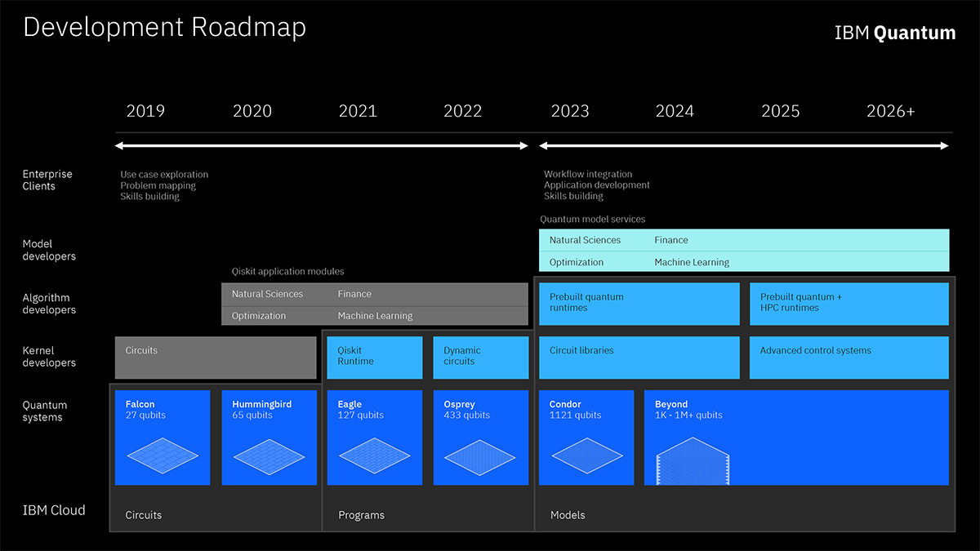The height and width of the screenshot is (551, 980).
Task: Select the Prebuilt quantum runtimes card
Action: coord(639,303)
